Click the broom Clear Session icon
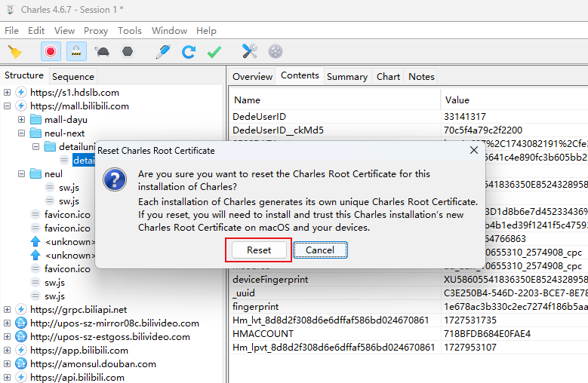Image resolution: width=588 pixels, height=383 pixels. [15, 52]
